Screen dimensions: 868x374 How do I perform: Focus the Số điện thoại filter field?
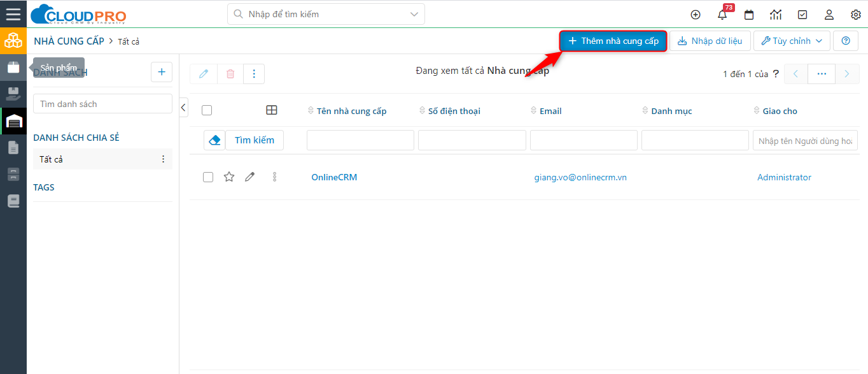[472, 140]
